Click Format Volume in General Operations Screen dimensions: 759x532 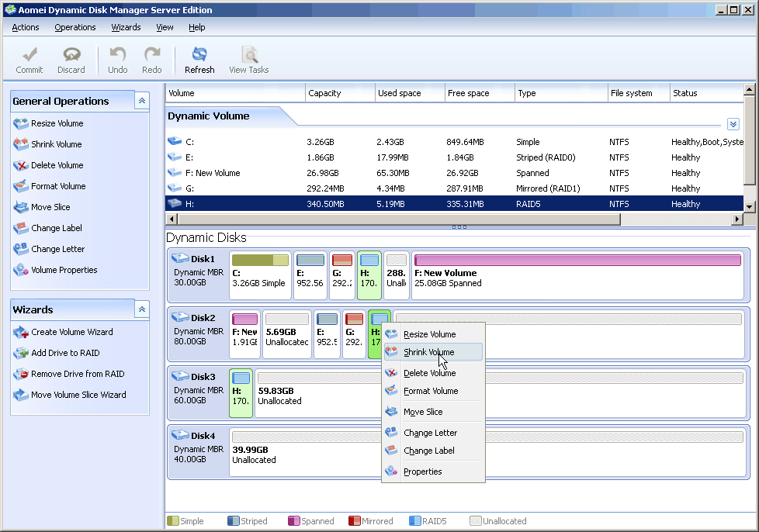point(58,186)
